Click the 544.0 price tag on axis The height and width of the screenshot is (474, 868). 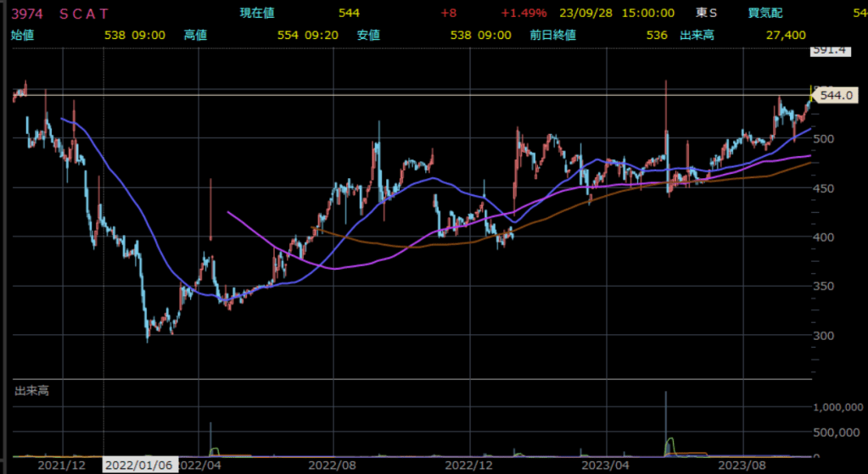pyautogui.click(x=835, y=96)
